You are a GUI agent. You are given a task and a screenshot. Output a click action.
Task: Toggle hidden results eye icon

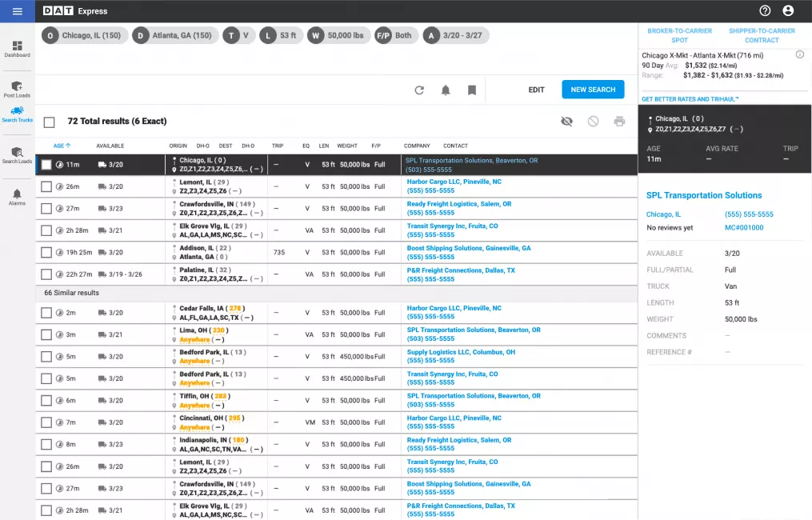pyautogui.click(x=567, y=121)
